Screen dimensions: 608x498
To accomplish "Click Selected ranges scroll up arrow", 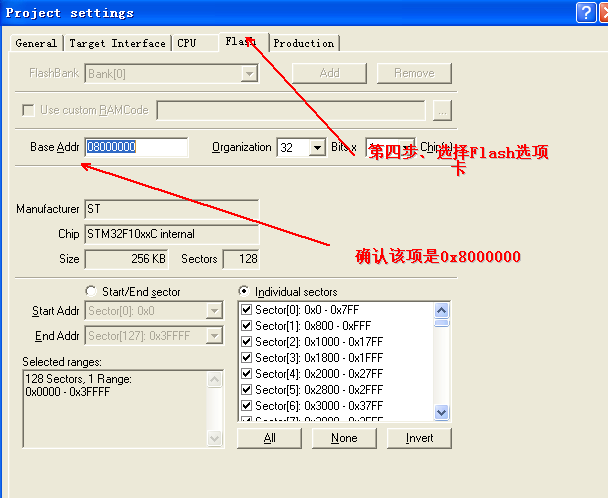I will coord(214,379).
